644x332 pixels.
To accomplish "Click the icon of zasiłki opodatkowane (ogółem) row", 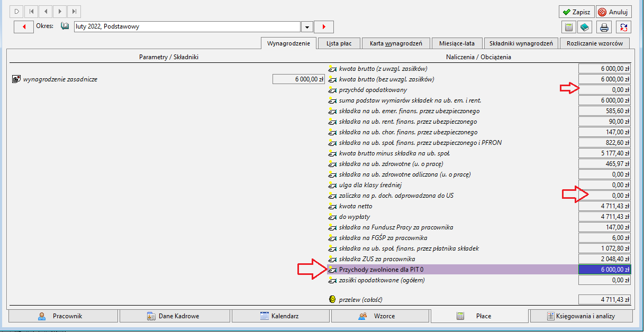I will point(332,280).
